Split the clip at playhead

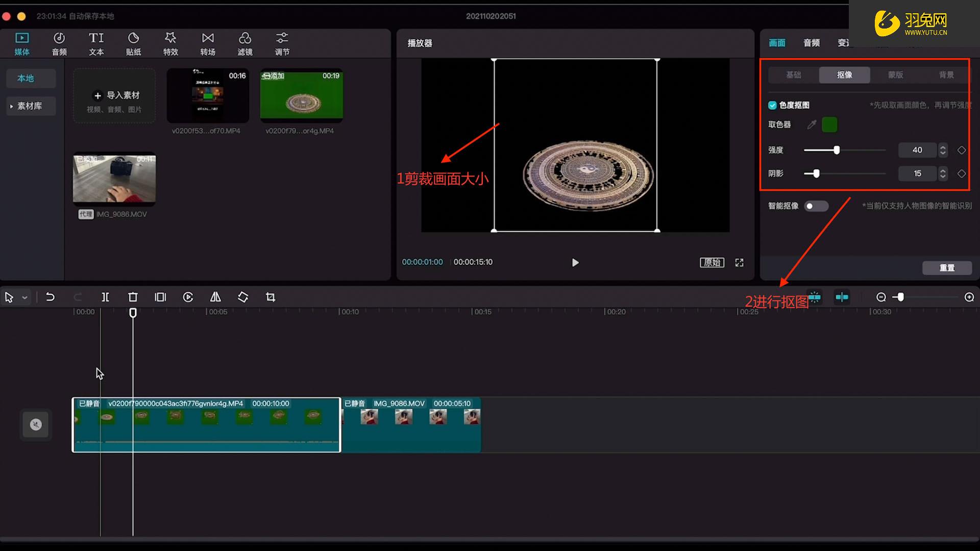click(105, 297)
